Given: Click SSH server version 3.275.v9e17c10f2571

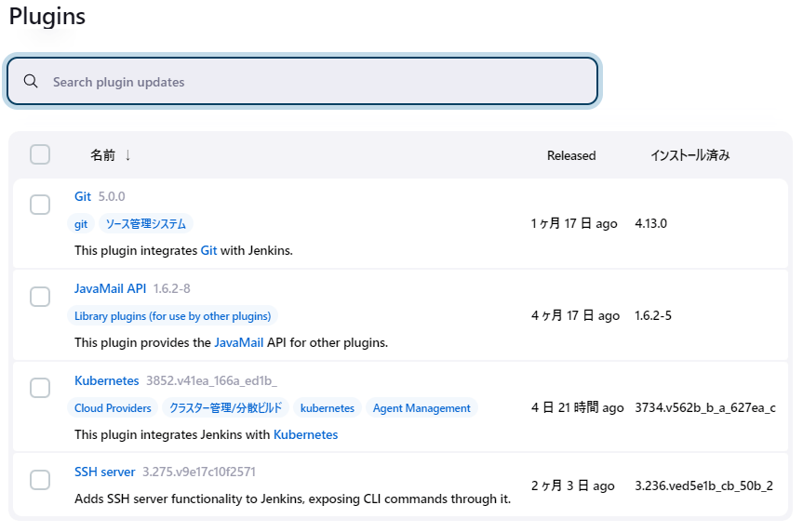Looking at the screenshot, I should click(x=199, y=472).
